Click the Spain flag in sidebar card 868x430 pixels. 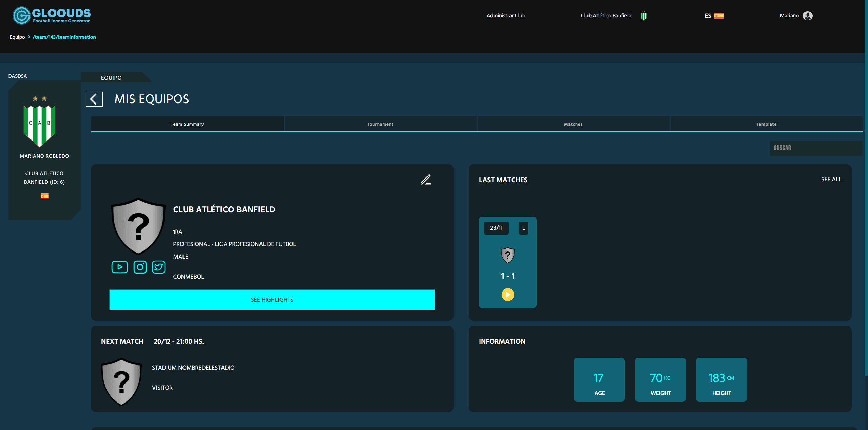(x=44, y=196)
